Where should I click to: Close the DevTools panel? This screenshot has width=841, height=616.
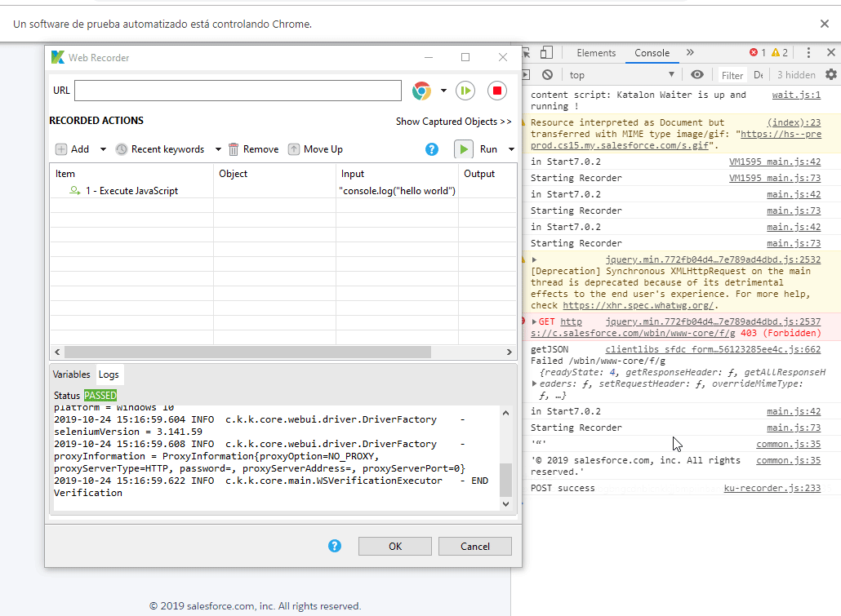point(831,52)
